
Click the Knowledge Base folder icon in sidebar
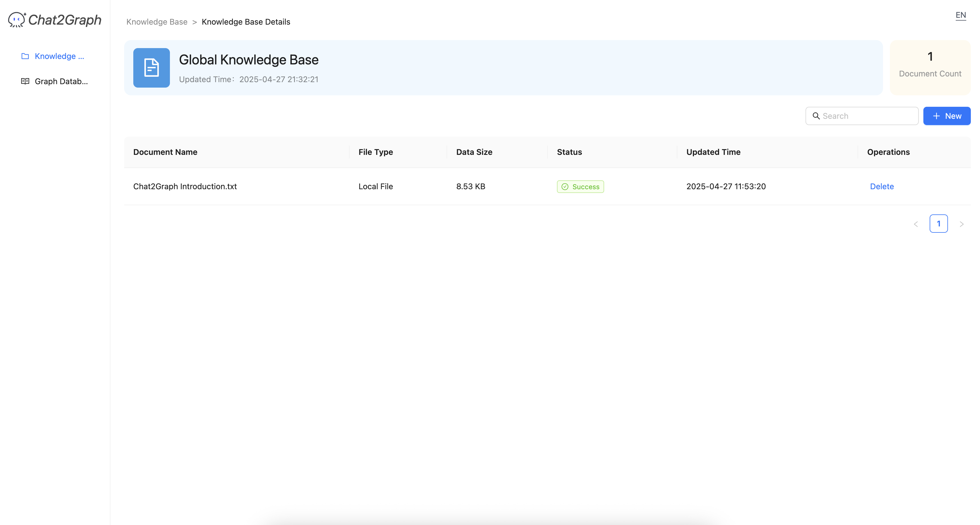(25, 56)
